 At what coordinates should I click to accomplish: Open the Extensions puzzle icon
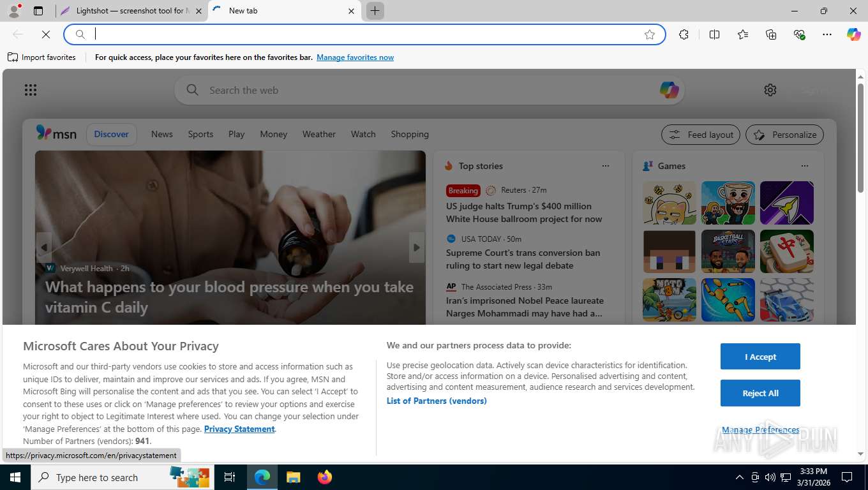[684, 34]
